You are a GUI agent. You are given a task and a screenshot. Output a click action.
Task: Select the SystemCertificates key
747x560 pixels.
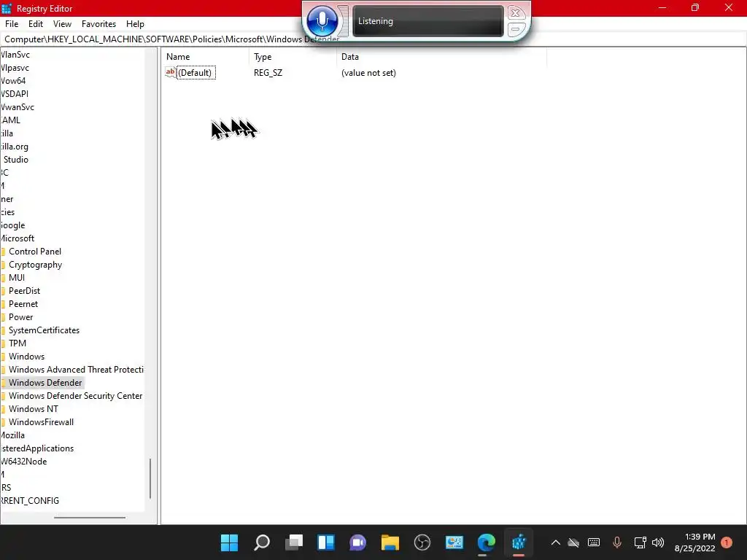44,330
